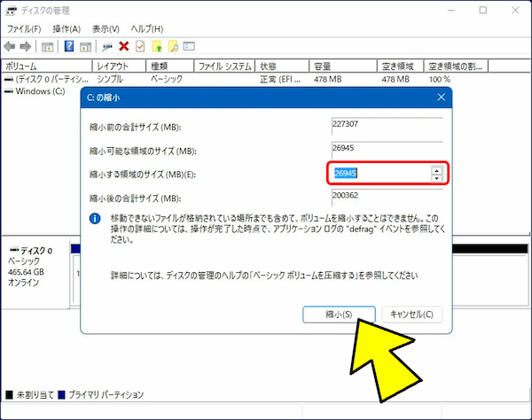This screenshot has width=532, height=420.
Task: Click the キャンセル(C) button
Action: coord(412,315)
